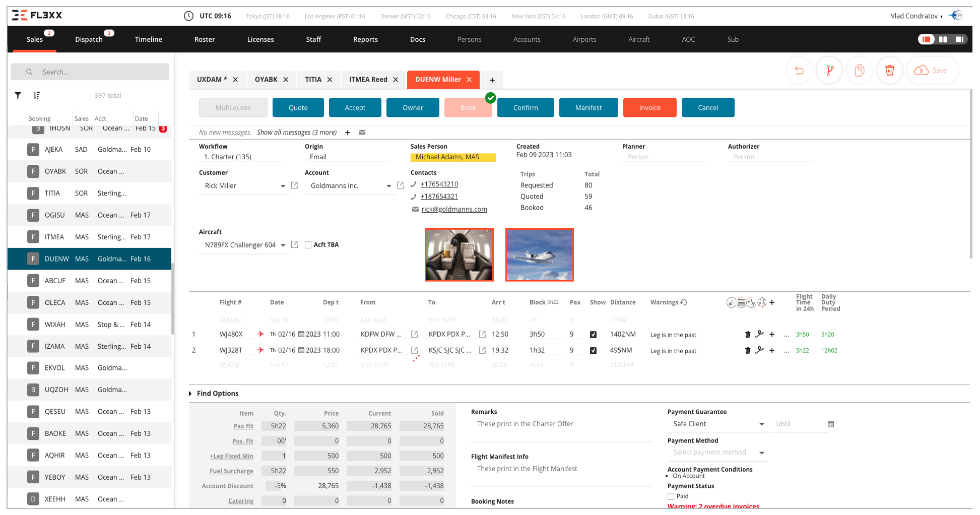Click the sort order icon above the booking list
The image size is (980, 515).
pos(37,95)
